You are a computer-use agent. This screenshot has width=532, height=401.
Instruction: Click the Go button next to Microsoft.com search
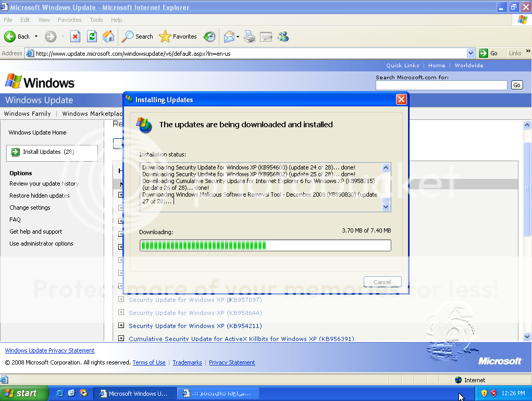517,85
